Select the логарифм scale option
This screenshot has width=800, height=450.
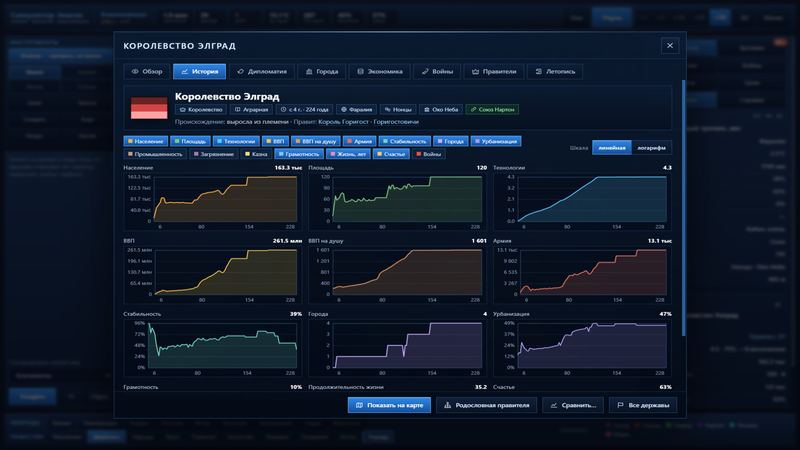(652, 147)
